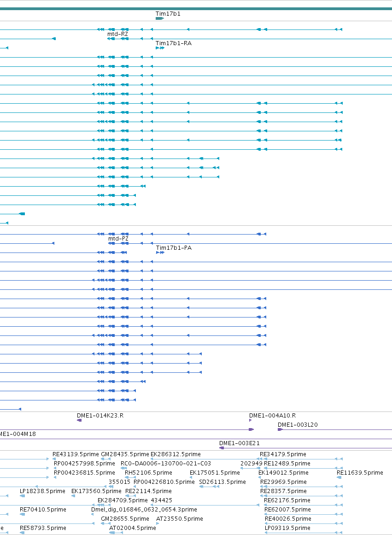Viewport: 392px width, 535px height.
Task: Click the Tim17b1 gene label
Action: (x=168, y=14)
